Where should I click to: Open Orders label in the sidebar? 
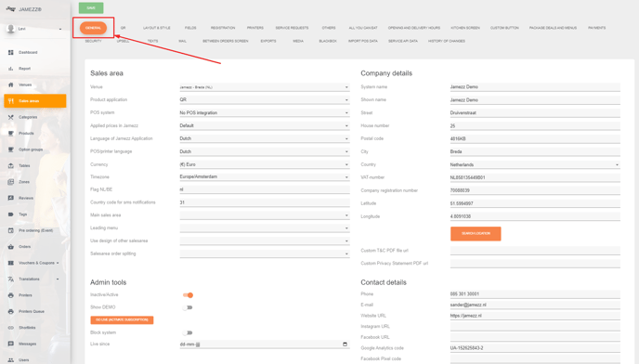click(x=25, y=247)
